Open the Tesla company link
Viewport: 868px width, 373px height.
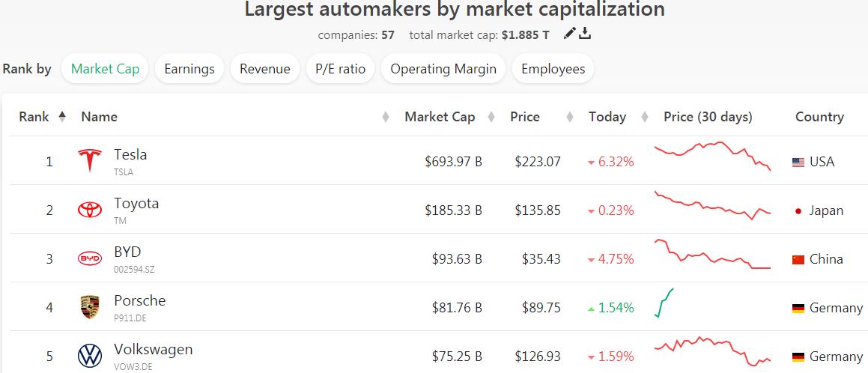click(130, 155)
